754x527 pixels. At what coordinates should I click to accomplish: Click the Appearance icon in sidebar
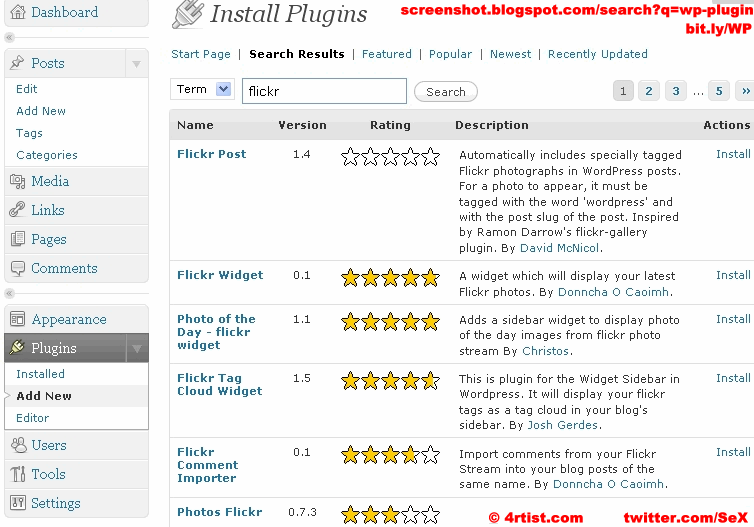click(x=18, y=319)
